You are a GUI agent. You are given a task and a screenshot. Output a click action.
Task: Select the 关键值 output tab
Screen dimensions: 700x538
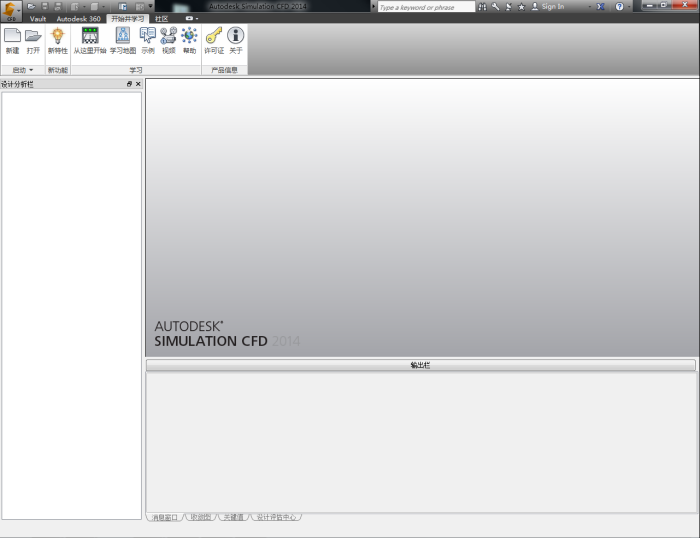click(x=233, y=517)
